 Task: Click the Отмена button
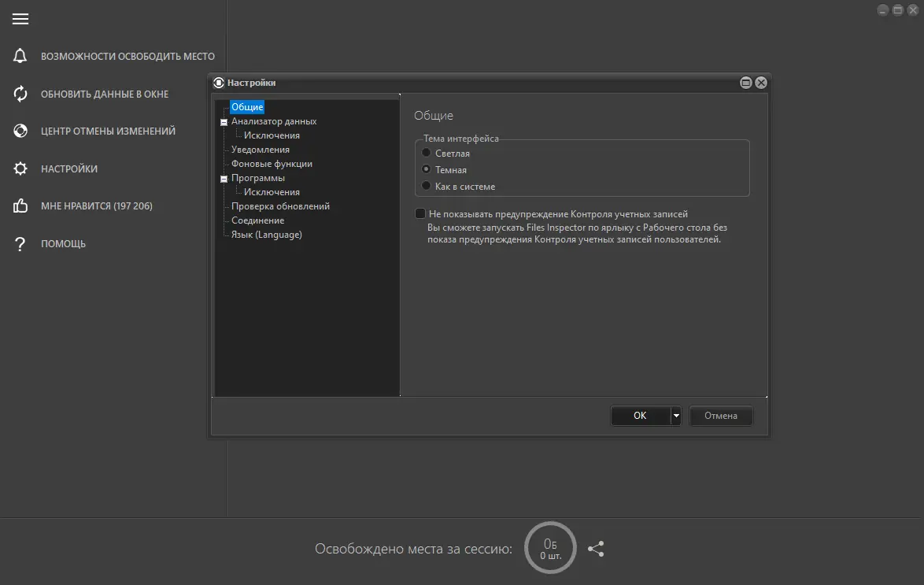point(721,416)
